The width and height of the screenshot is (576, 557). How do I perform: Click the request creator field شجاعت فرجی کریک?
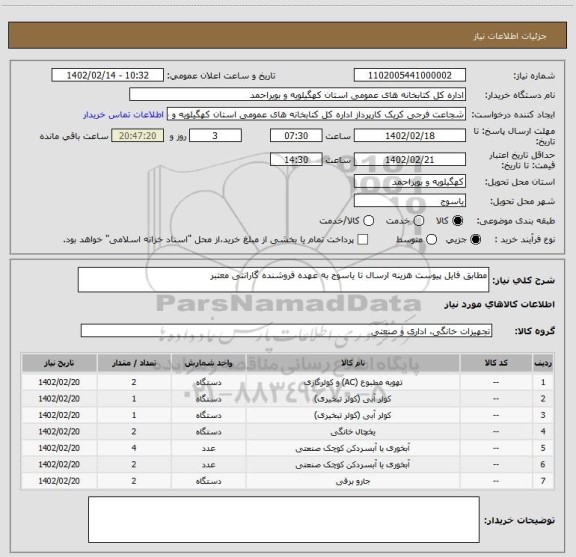[x=316, y=115]
